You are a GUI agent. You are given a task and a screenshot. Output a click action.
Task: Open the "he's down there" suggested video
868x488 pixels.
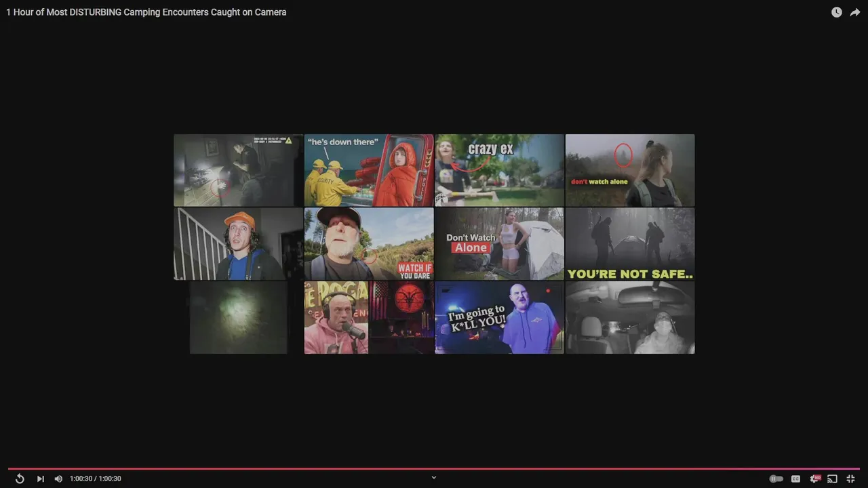(x=369, y=170)
